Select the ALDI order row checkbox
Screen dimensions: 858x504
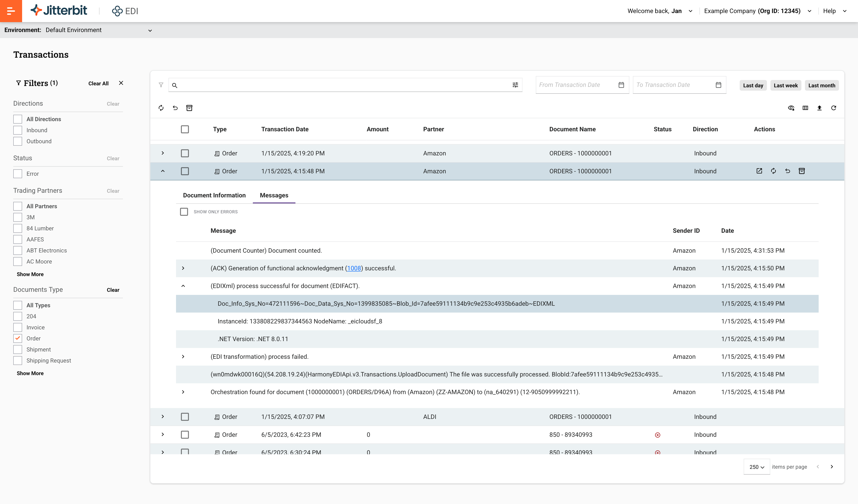coord(185,417)
